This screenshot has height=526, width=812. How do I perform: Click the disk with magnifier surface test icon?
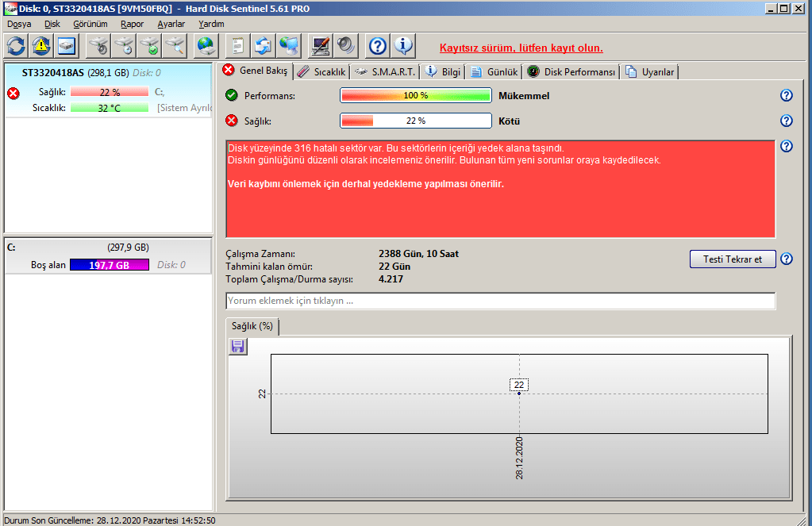click(x=175, y=46)
